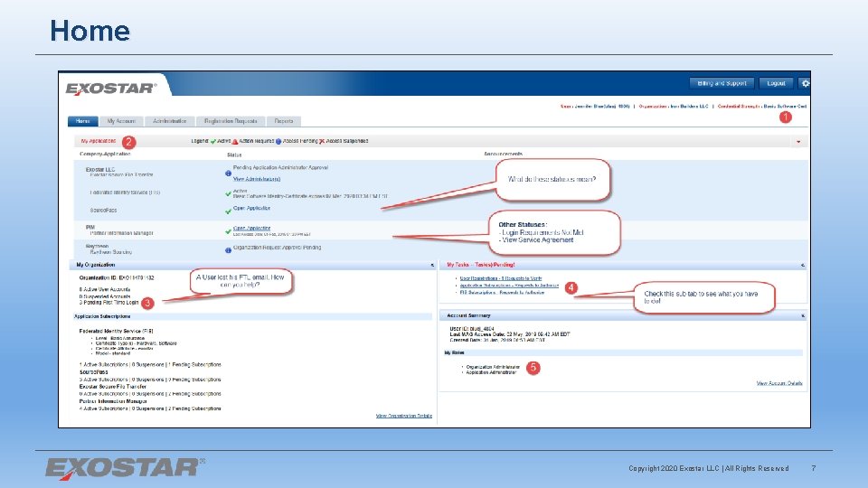The image size is (868, 488).
Task: Collapse the My Tasks section
Action: [x=803, y=265]
